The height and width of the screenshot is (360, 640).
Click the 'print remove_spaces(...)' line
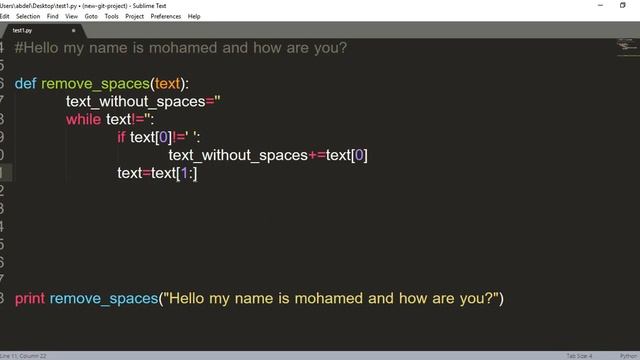coord(259,298)
